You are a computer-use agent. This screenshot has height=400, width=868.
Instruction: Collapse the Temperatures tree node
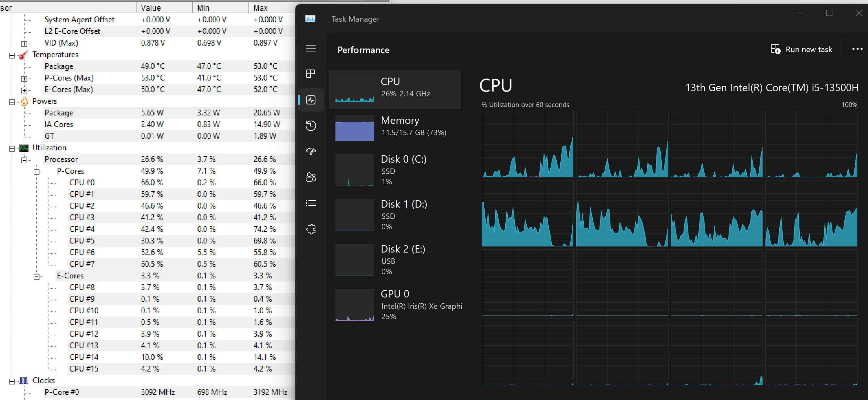coord(12,56)
